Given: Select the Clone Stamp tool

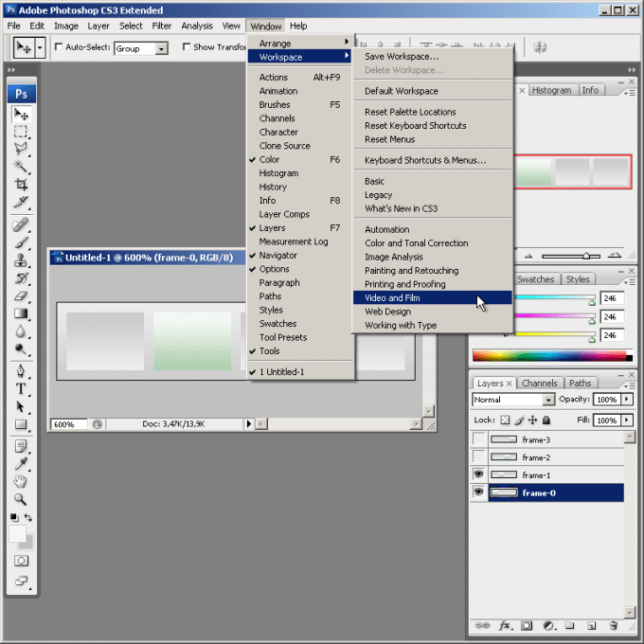Looking at the screenshot, I should [x=21, y=260].
